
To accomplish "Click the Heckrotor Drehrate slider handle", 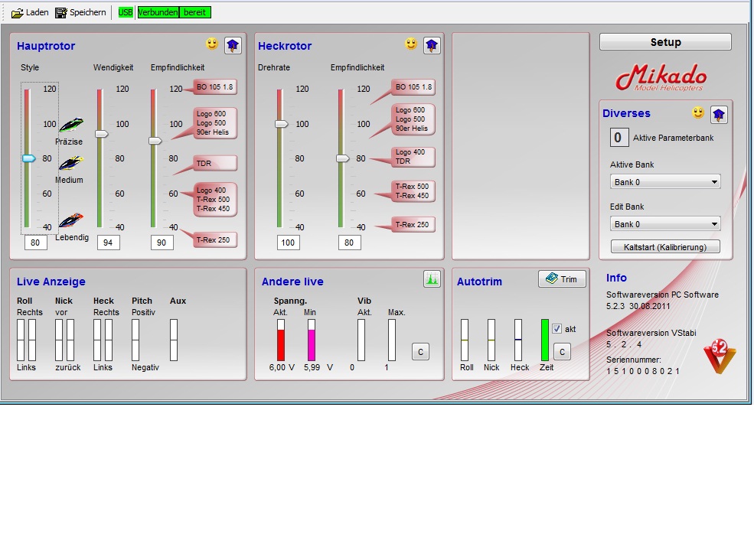I will tap(281, 124).
